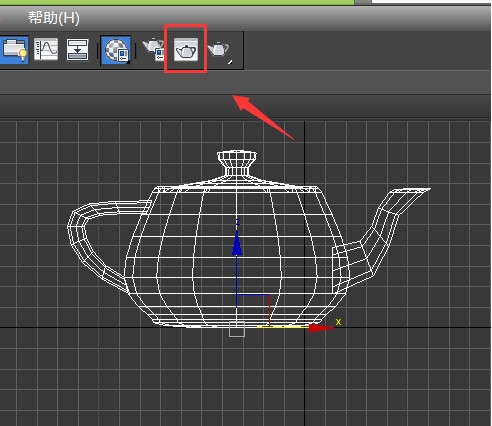Open the Schematic View icon
Viewport: 492px width, 426px height.
click(77, 49)
